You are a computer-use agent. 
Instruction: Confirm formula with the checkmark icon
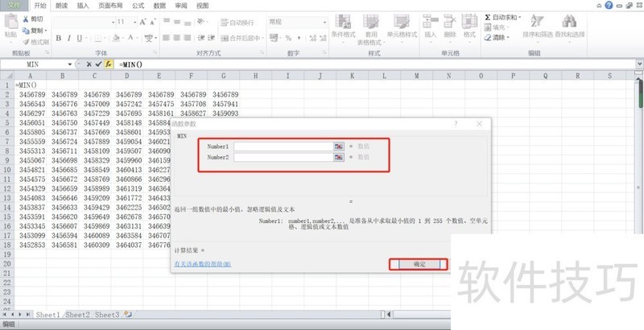coord(98,63)
